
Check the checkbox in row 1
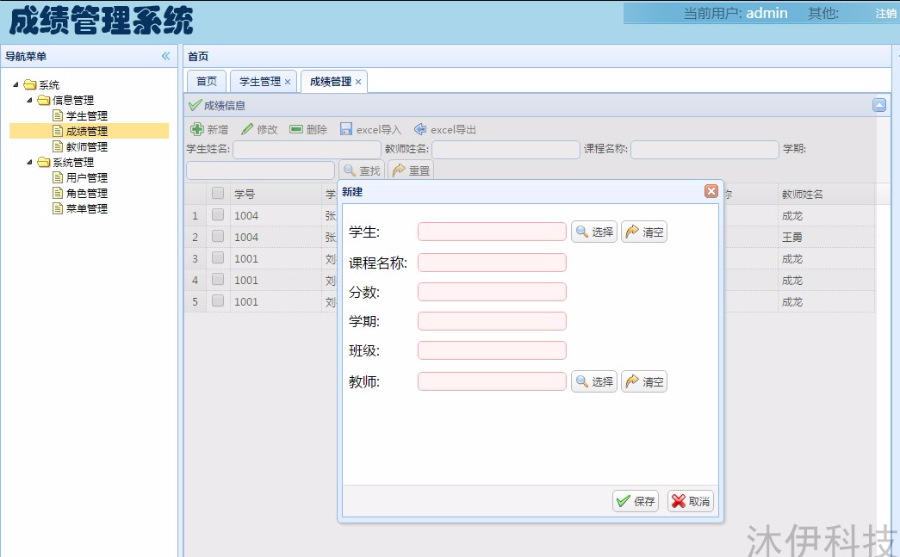[x=218, y=215]
